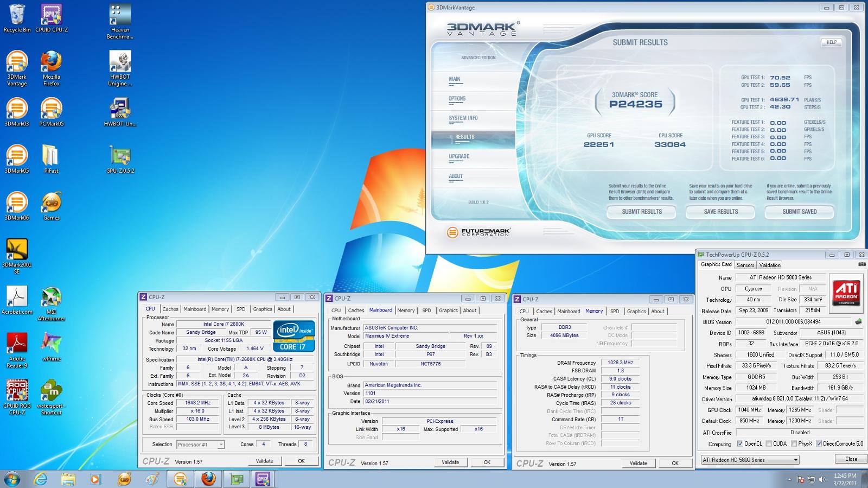
Task: Show hidden system tray icons arrow
Action: (x=789, y=479)
